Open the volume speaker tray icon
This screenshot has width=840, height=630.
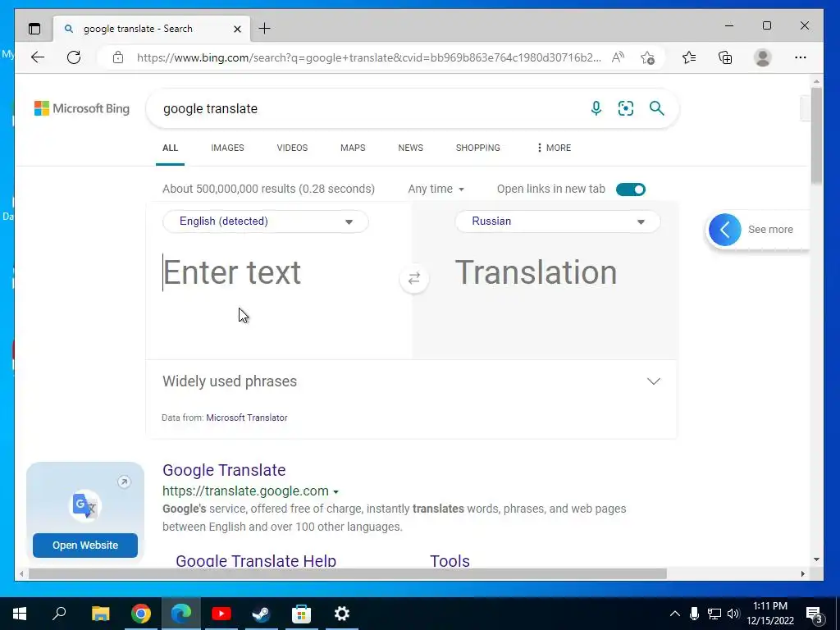(733, 614)
